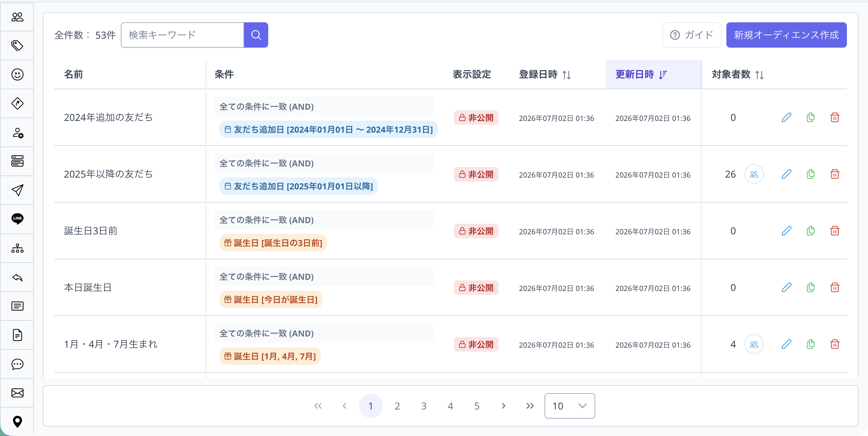Open the hierarchy tree sidebar icon

click(17, 248)
